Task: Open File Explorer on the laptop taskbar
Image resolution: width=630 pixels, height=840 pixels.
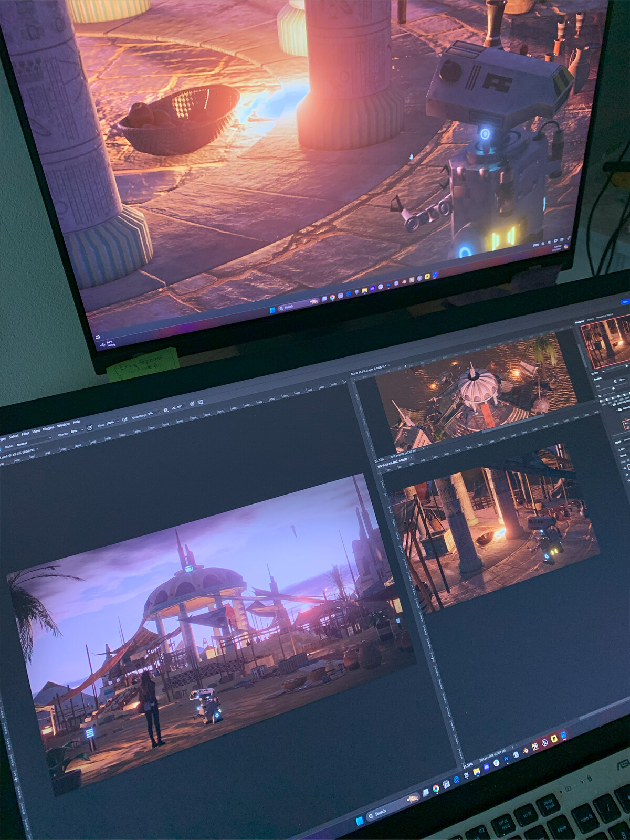Action: [476, 772]
